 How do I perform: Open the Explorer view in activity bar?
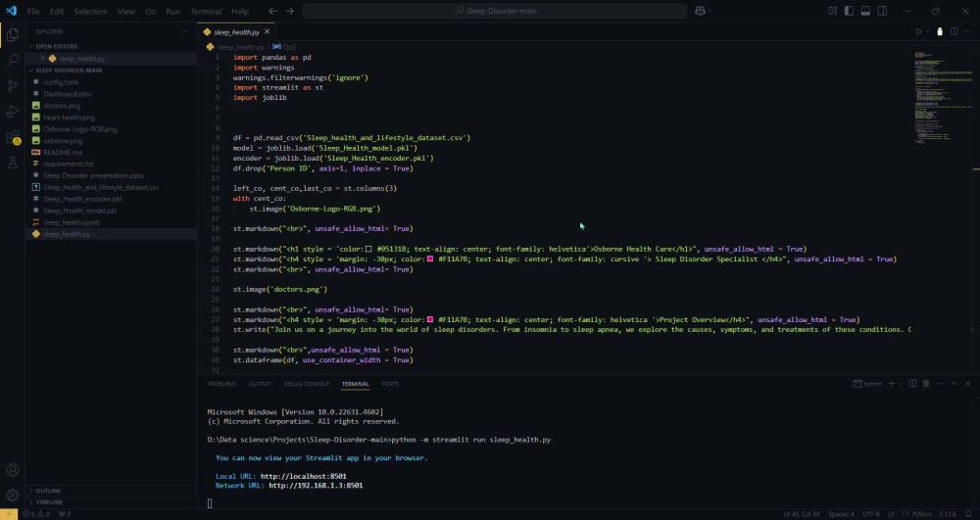pos(13,35)
